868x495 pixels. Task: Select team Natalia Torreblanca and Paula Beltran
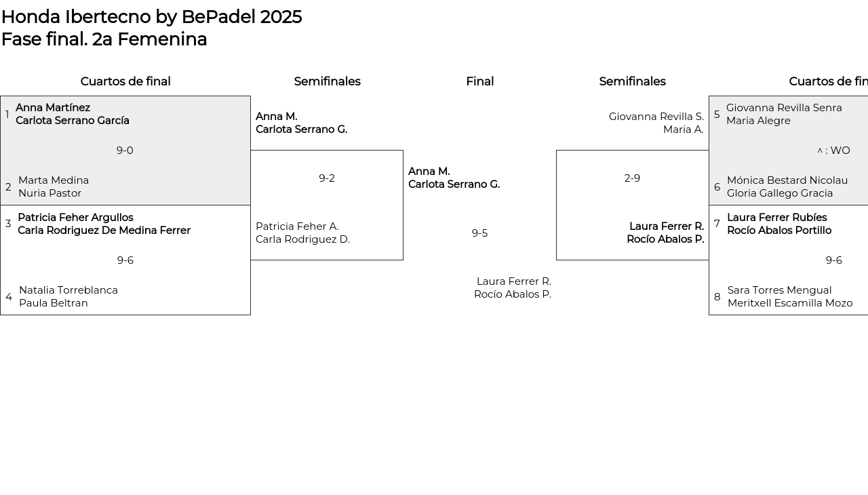point(68,296)
